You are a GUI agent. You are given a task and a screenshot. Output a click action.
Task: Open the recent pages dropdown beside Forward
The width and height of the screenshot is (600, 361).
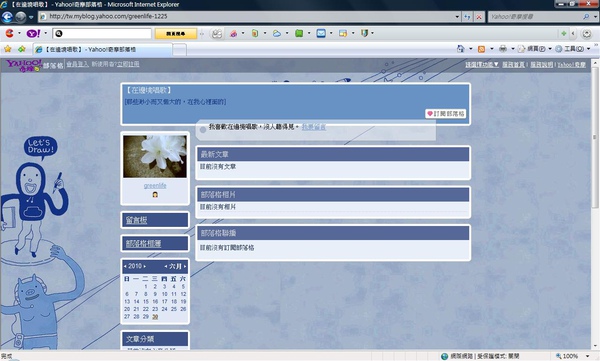pyautogui.click(x=31, y=17)
